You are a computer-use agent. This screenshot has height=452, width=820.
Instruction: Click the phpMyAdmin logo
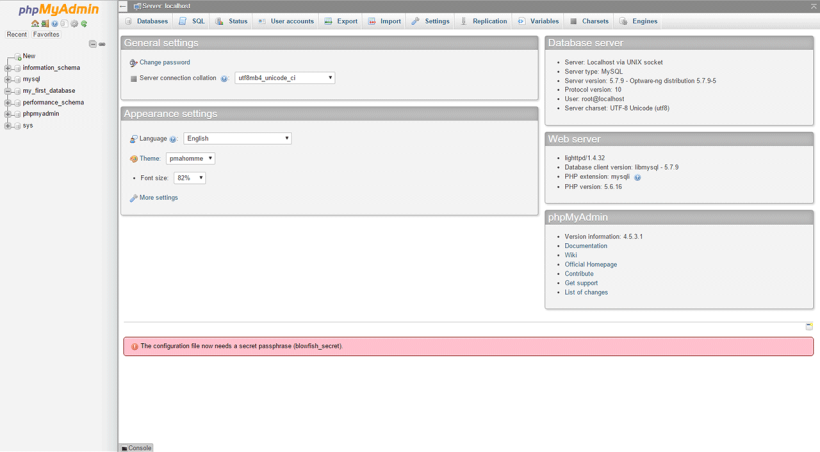(x=59, y=10)
